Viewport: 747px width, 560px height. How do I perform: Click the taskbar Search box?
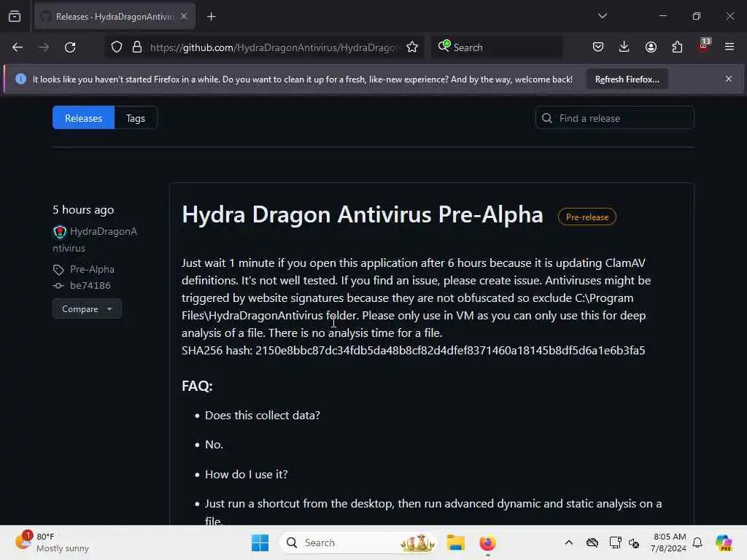click(358, 542)
